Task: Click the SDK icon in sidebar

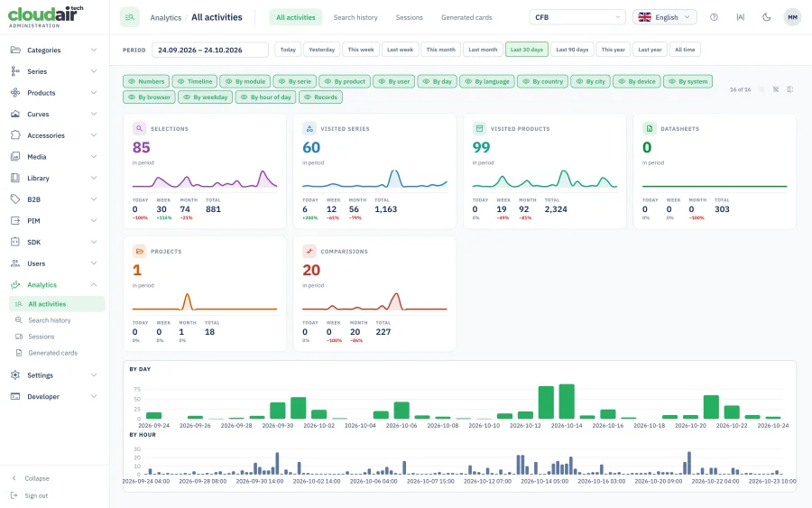Action: pyautogui.click(x=15, y=241)
